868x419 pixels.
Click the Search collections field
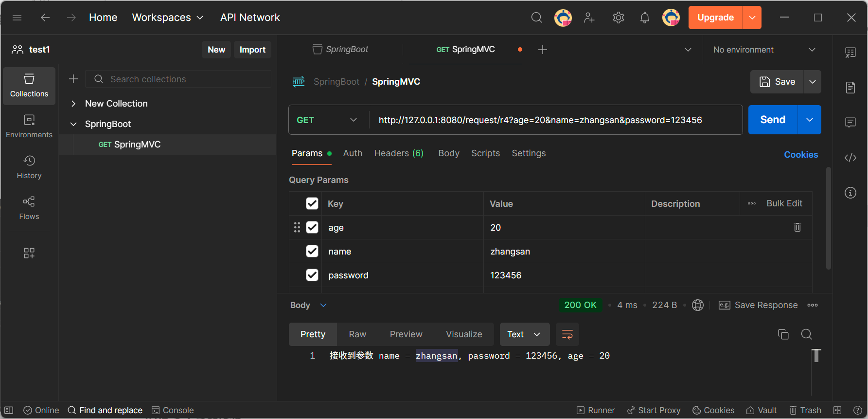point(178,79)
